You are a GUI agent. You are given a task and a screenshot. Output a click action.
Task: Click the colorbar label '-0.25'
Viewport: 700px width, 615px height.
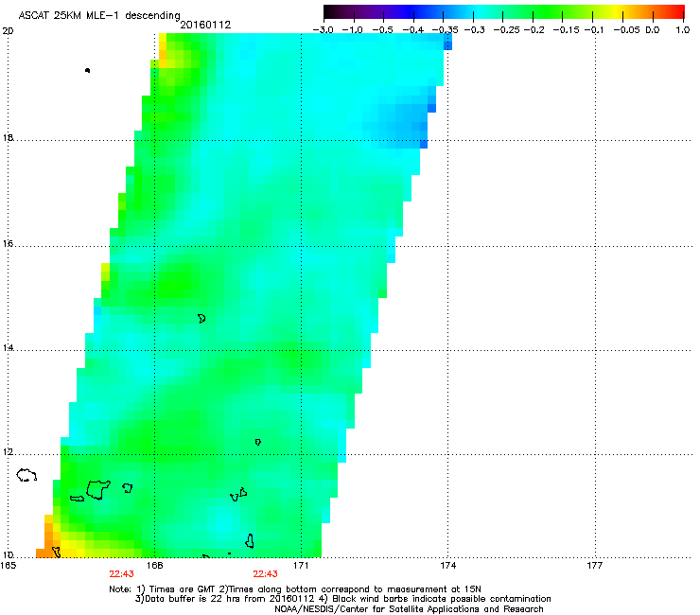point(507,30)
